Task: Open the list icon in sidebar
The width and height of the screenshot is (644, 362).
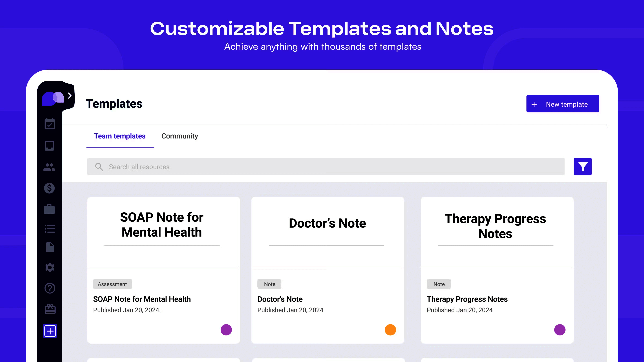Action: (x=50, y=229)
